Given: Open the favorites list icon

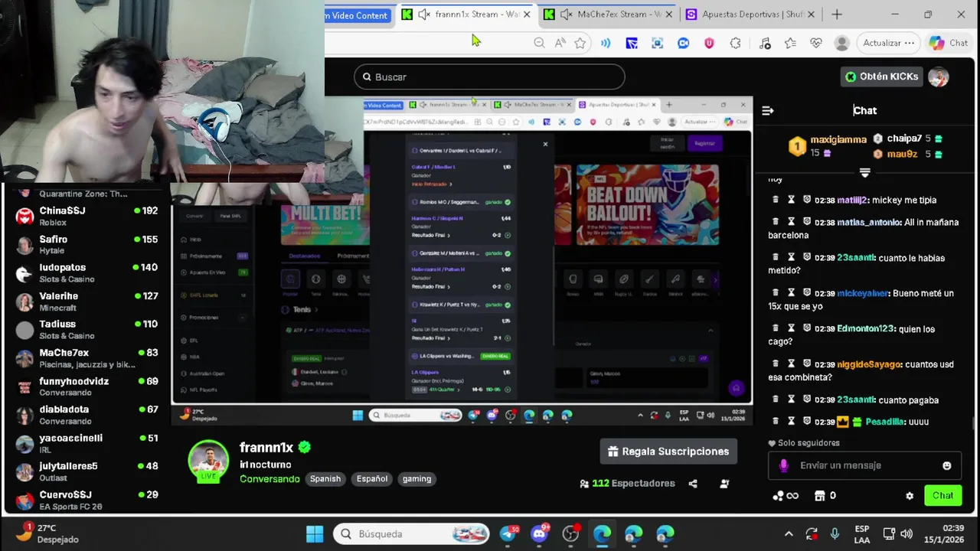Looking at the screenshot, I should click(x=790, y=43).
